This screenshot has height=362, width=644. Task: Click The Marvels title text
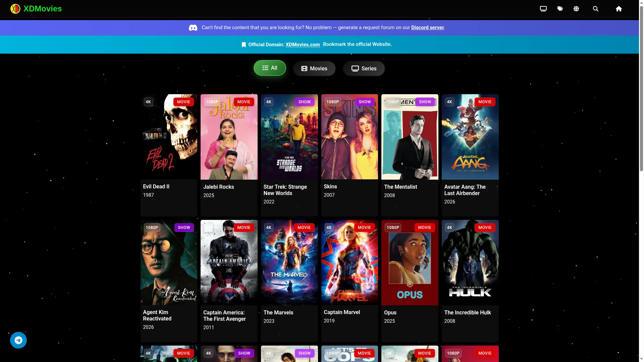[278, 313]
